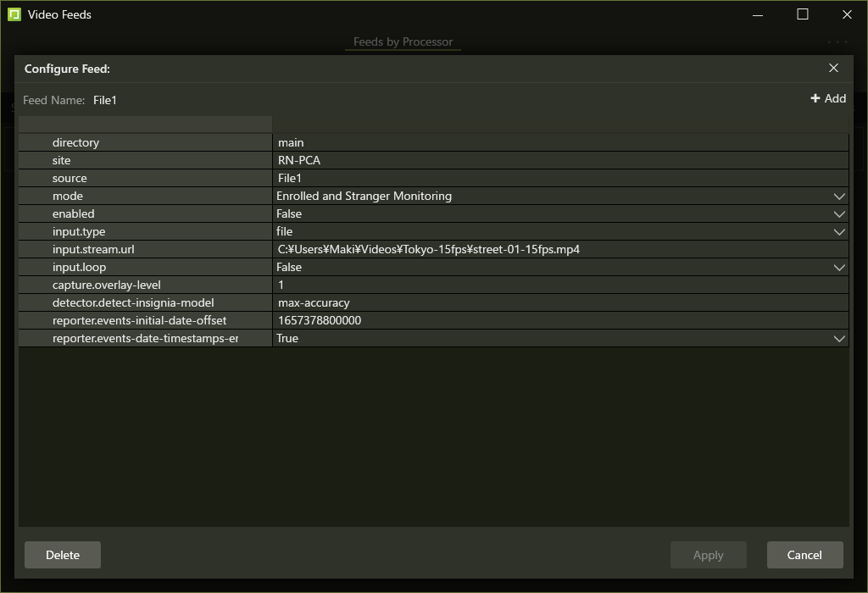This screenshot has height=593, width=868.
Task: Open the three-dots overflow menu
Action: [x=837, y=42]
